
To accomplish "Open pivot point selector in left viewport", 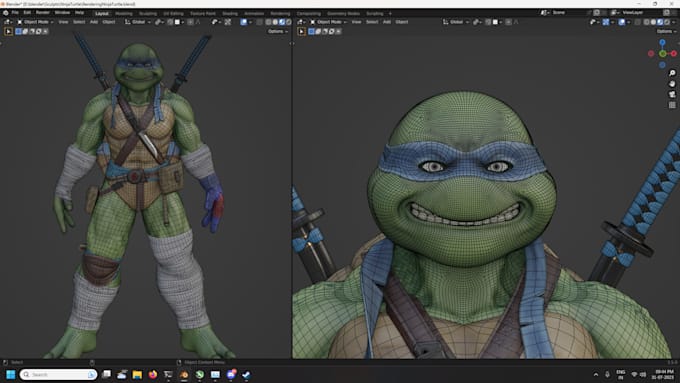I will pos(159,22).
